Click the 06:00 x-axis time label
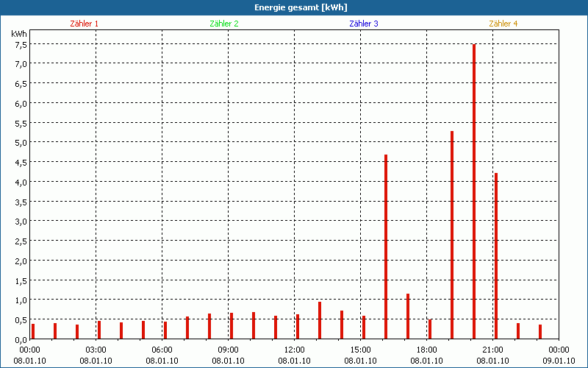The height and width of the screenshot is (368, 588). coord(162,350)
